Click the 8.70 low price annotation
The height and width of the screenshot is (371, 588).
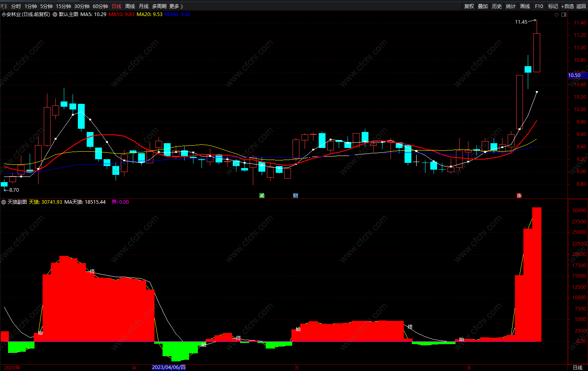click(x=14, y=190)
